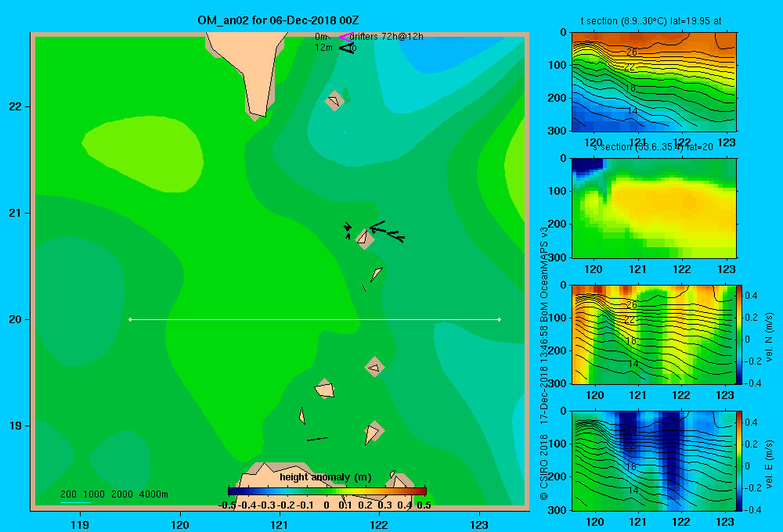This screenshot has width=783, height=532.
Task: Click the map title OM_an02 for 06-Dec-2018 00Z
Action: 278,20
